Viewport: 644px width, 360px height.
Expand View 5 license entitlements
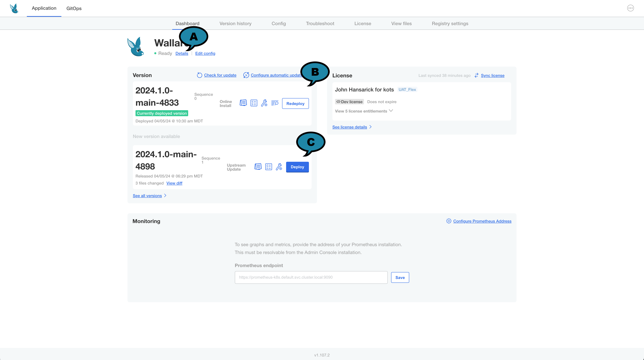[x=364, y=111]
